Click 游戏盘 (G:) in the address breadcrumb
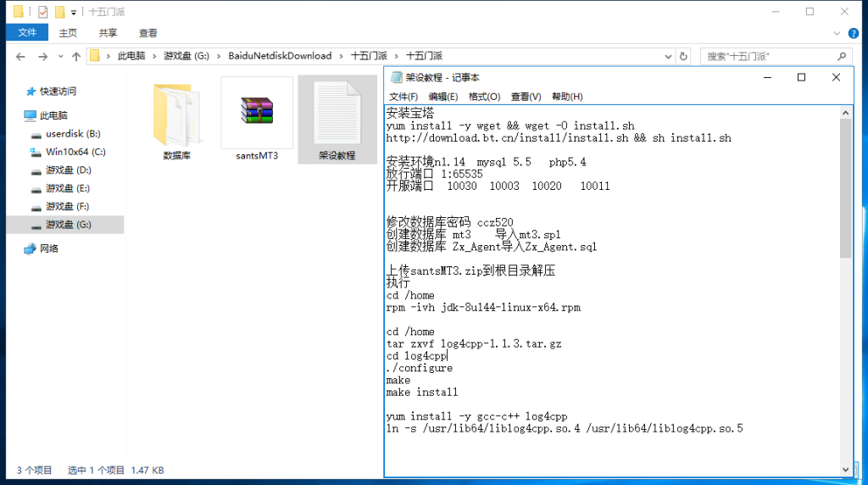This screenshot has width=868, height=485. point(186,56)
